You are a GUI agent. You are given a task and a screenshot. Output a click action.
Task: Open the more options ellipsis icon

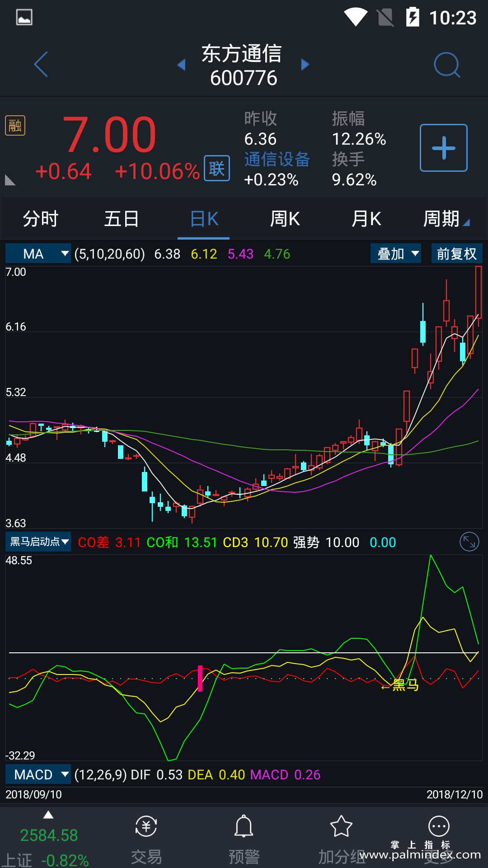(439, 826)
